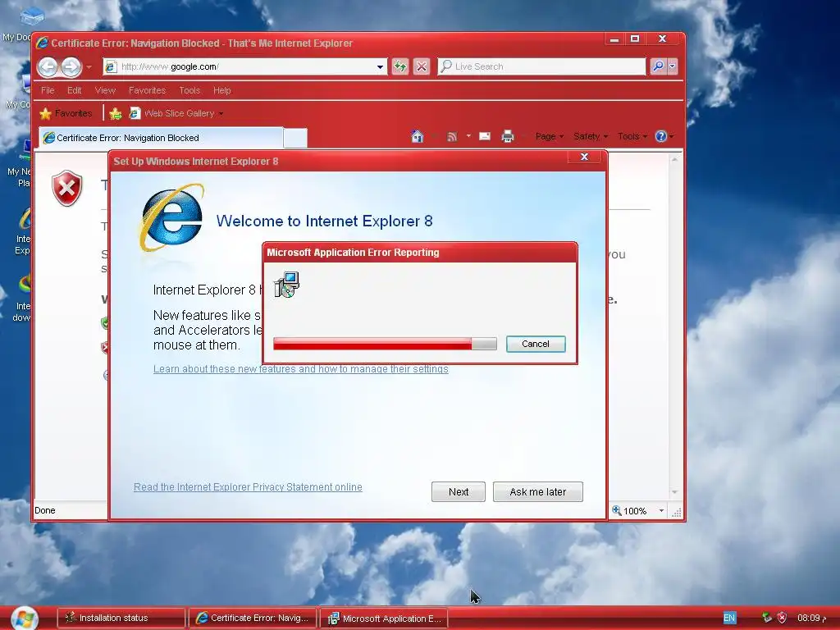This screenshot has width=840, height=630.
Task: Click the red security shield tray icon
Action: click(x=782, y=618)
